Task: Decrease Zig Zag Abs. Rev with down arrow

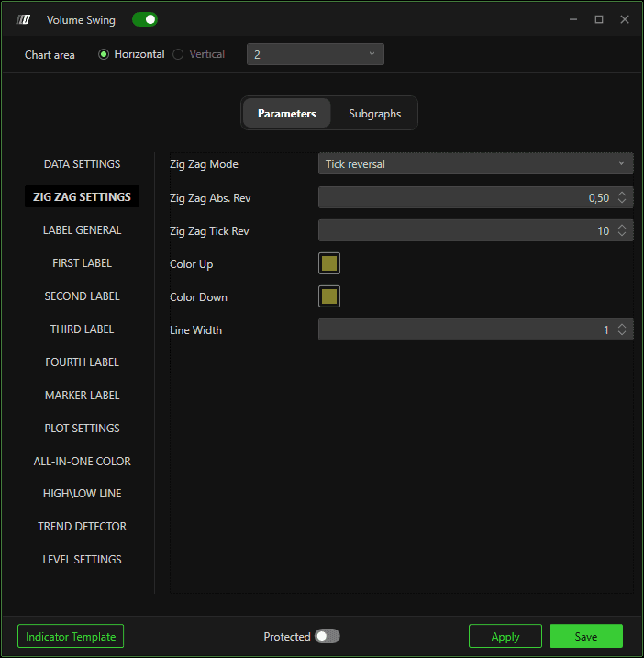Action: [x=622, y=201]
